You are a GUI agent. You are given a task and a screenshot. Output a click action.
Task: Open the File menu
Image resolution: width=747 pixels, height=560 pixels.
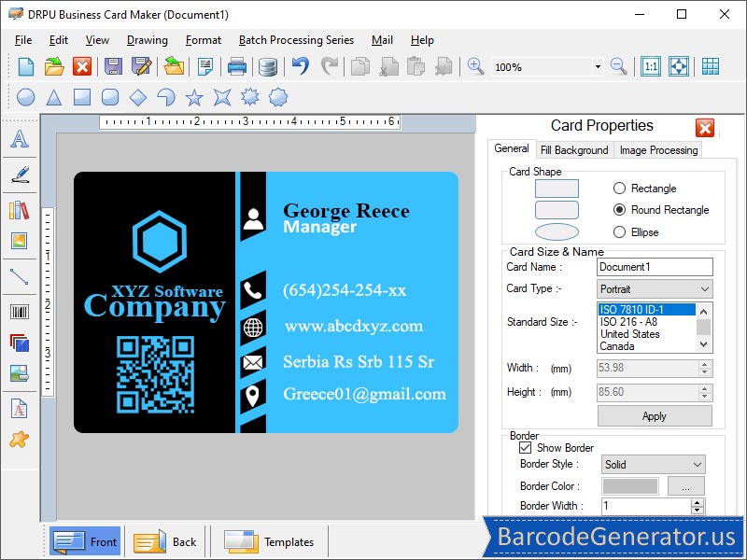[x=23, y=40]
